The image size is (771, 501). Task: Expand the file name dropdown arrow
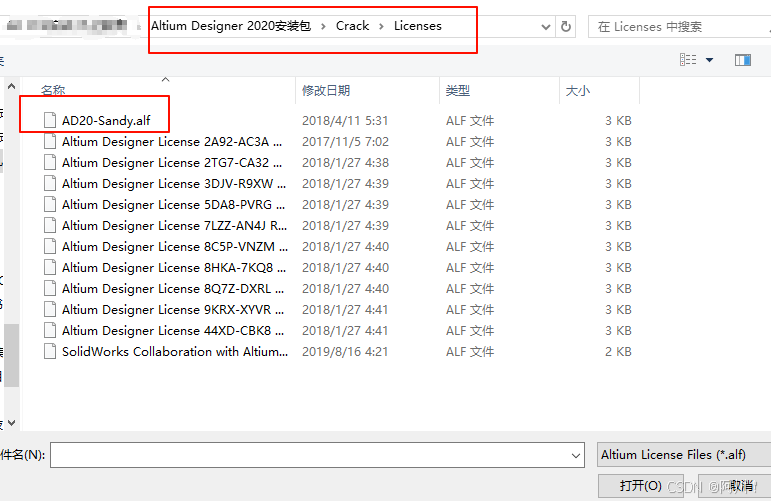click(x=576, y=455)
